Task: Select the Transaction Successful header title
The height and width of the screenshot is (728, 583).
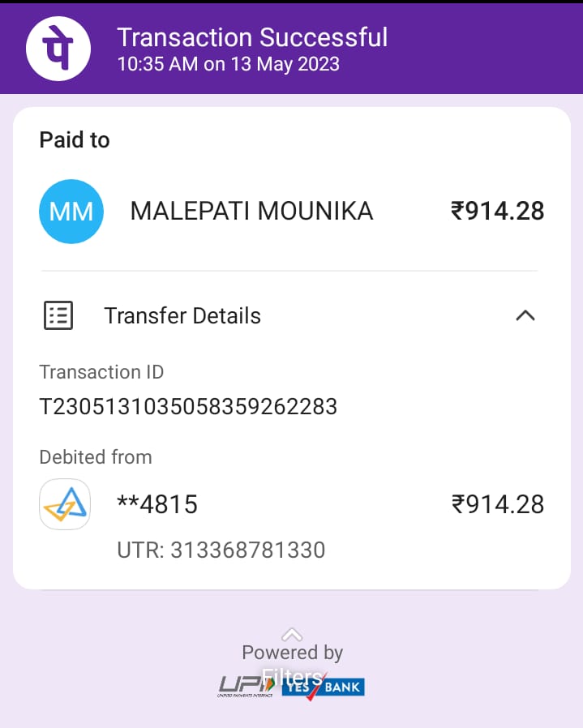Action: tap(252, 37)
